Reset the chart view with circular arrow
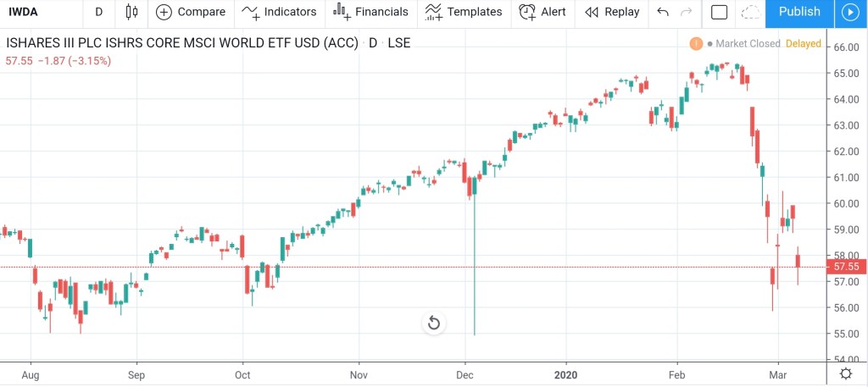 [x=433, y=323]
